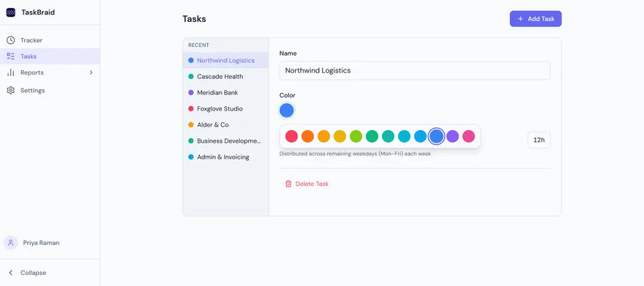
Task: Pick the red color swatch
Action: 291,136
